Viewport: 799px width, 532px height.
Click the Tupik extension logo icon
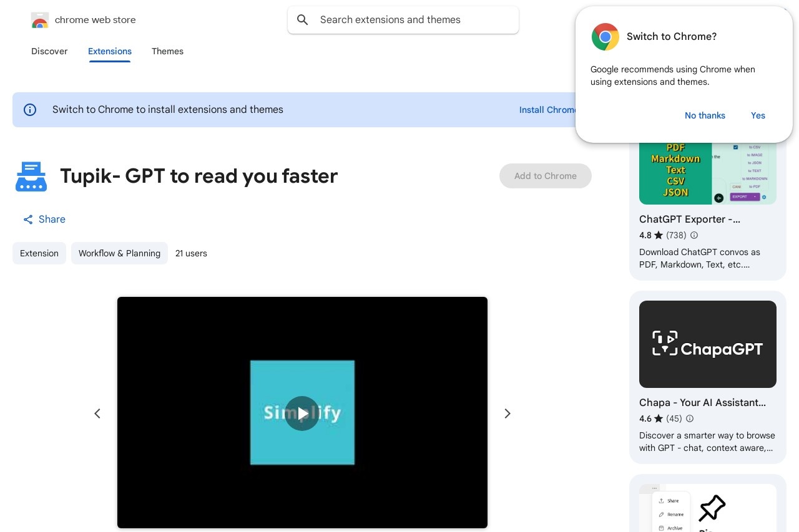tap(31, 177)
